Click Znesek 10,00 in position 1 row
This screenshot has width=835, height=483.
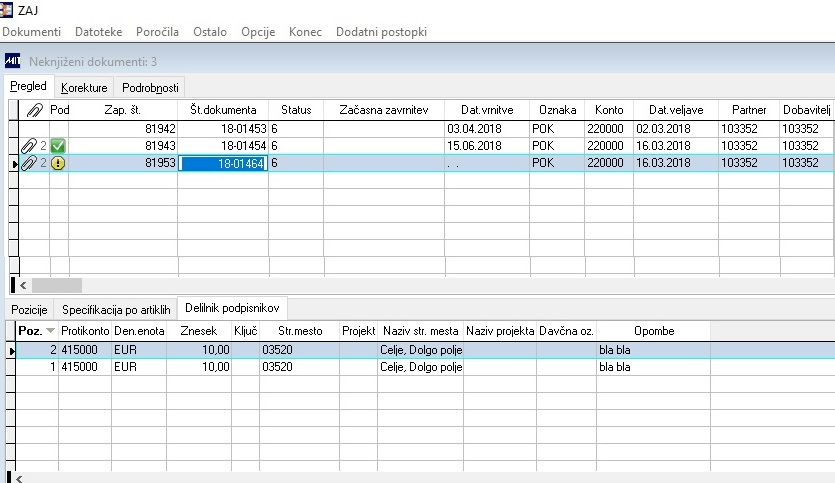pyautogui.click(x=199, y=367)
